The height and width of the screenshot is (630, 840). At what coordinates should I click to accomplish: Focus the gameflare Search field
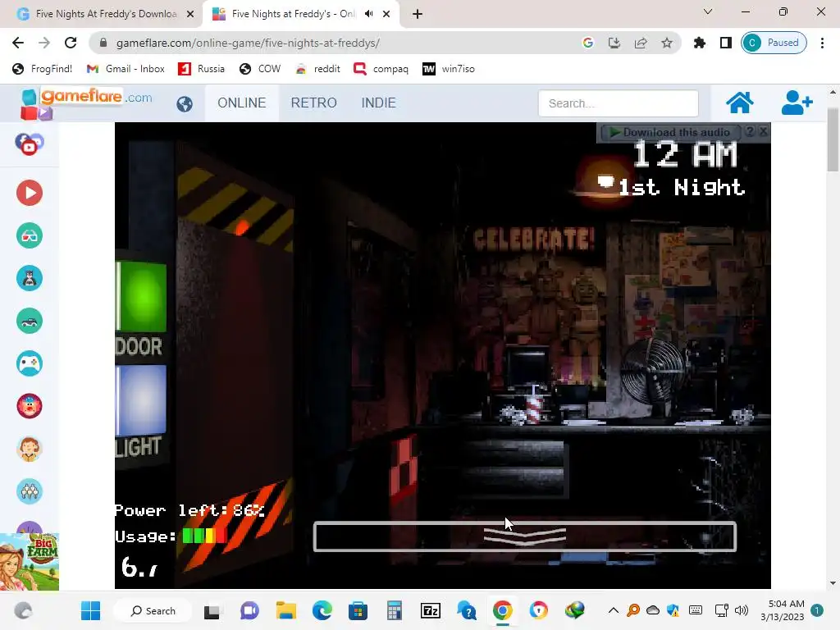tap(619, 103)
